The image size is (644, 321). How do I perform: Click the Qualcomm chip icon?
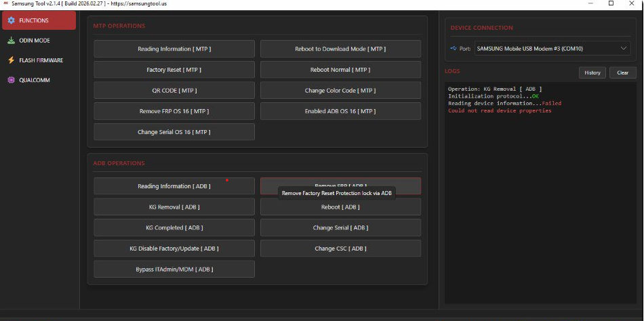click(11, 80)
